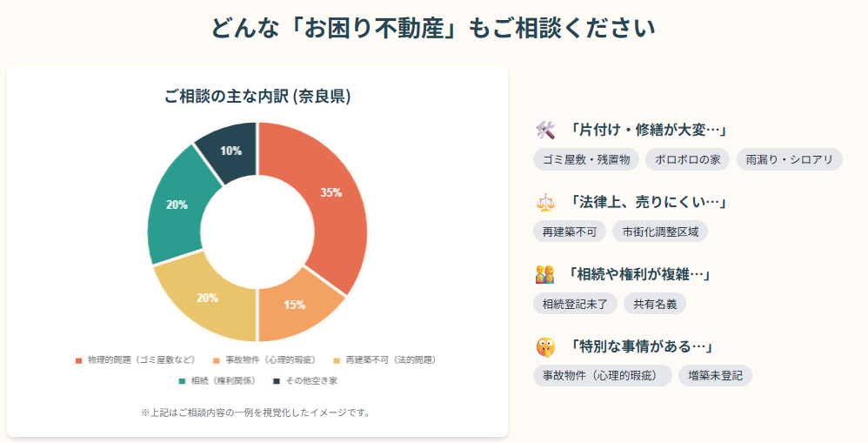Viewport: 868px width, 443px height.
Task: Click the surprised face emoji icon
Action: [545, 346]
